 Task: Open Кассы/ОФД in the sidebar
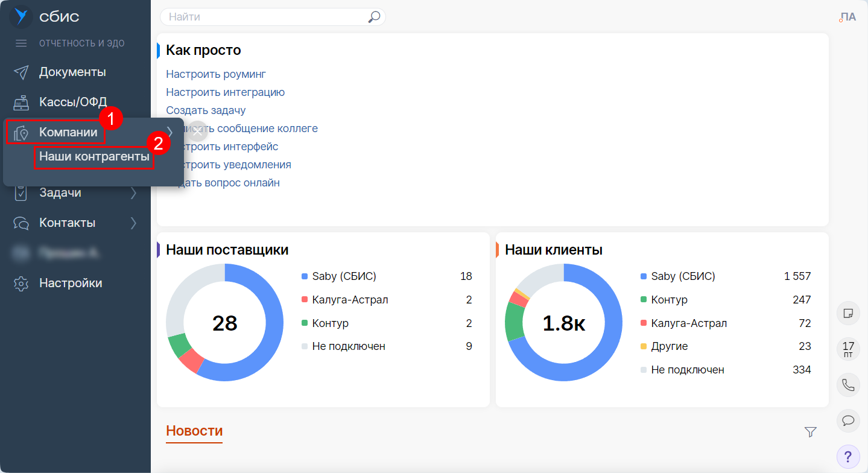[x=73, y=102]
